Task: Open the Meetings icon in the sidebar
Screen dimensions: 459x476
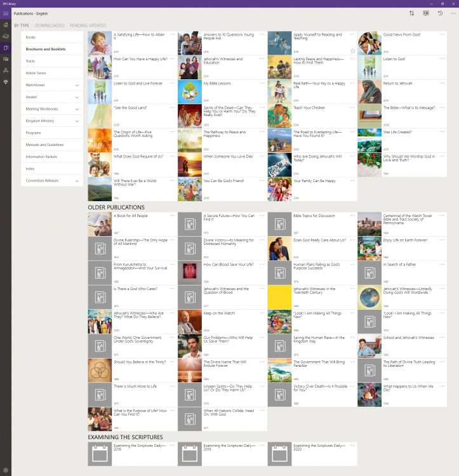Action: [x=6, y=70]
